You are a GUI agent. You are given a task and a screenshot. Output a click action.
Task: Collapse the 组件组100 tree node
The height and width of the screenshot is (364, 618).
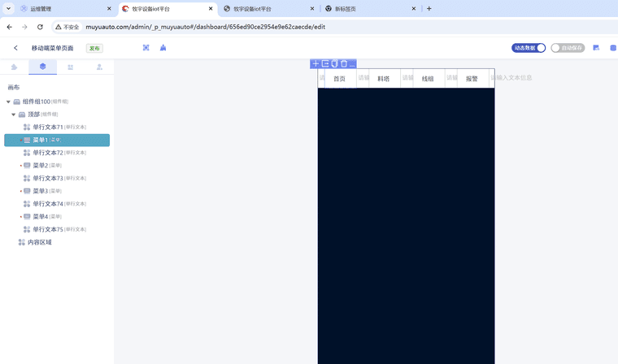click(8, 102)
